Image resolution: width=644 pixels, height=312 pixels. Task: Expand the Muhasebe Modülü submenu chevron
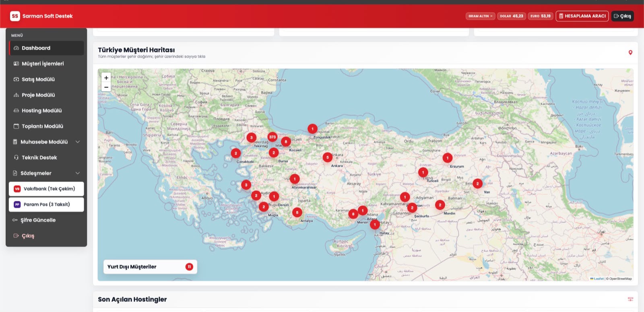[78, 142]
